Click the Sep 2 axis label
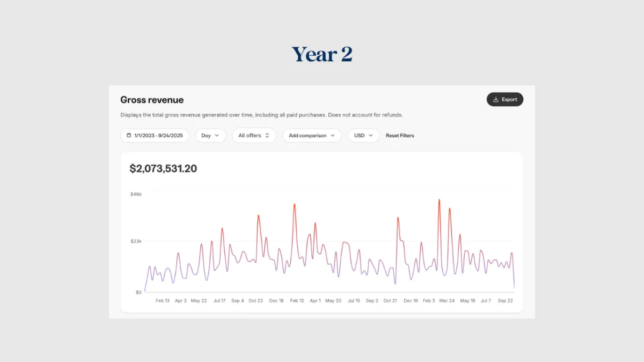644x362 pixels. (x=372, y=301)
